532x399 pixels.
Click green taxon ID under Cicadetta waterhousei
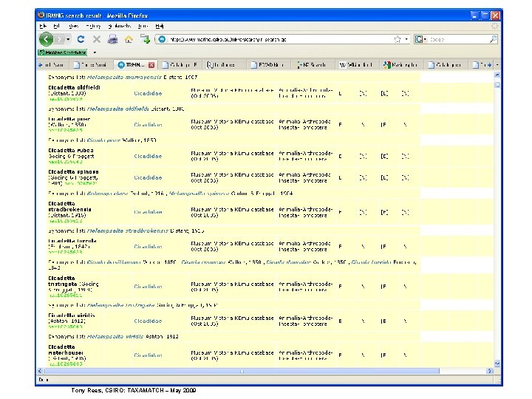coord(66,364)
